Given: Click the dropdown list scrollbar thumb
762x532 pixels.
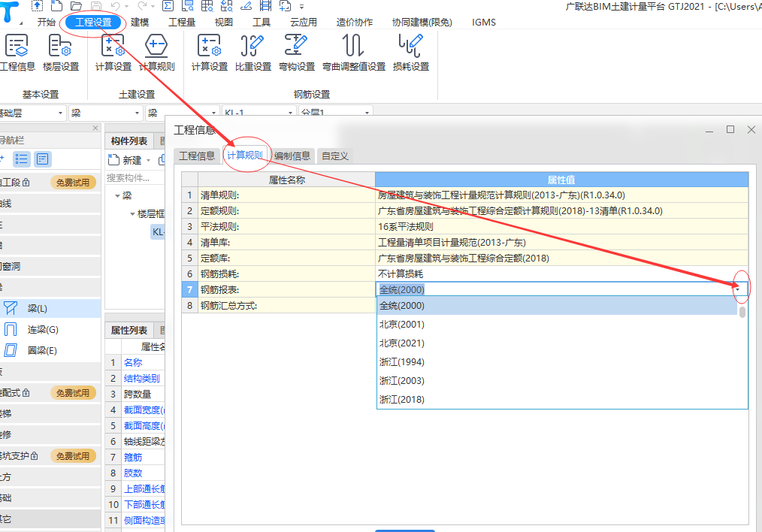Looking at the screenshot, I should (x=742, y=312).
